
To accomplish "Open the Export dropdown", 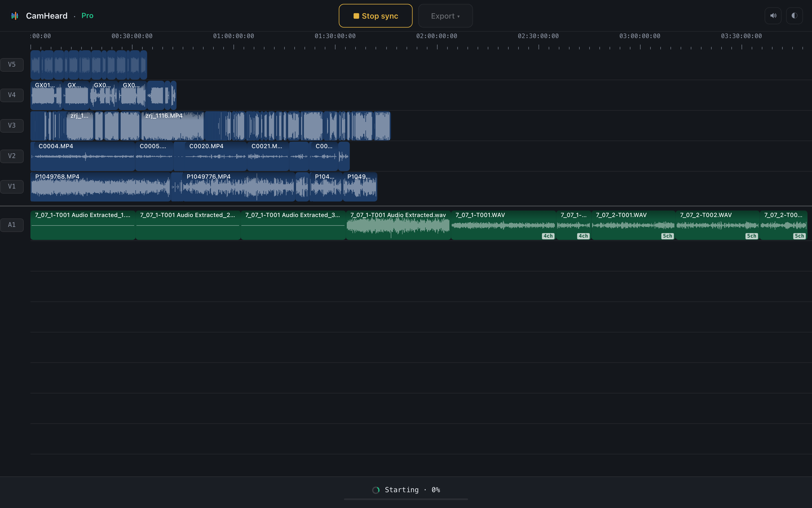I will 445,16.
